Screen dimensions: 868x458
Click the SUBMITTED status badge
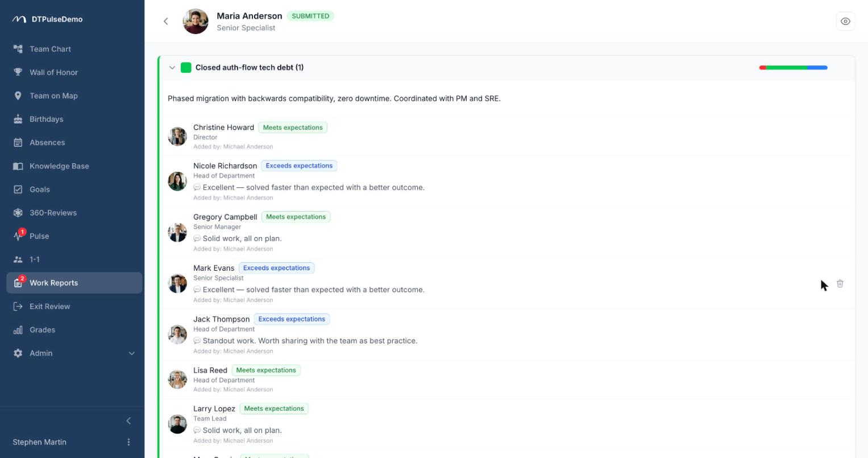[310, 16]
